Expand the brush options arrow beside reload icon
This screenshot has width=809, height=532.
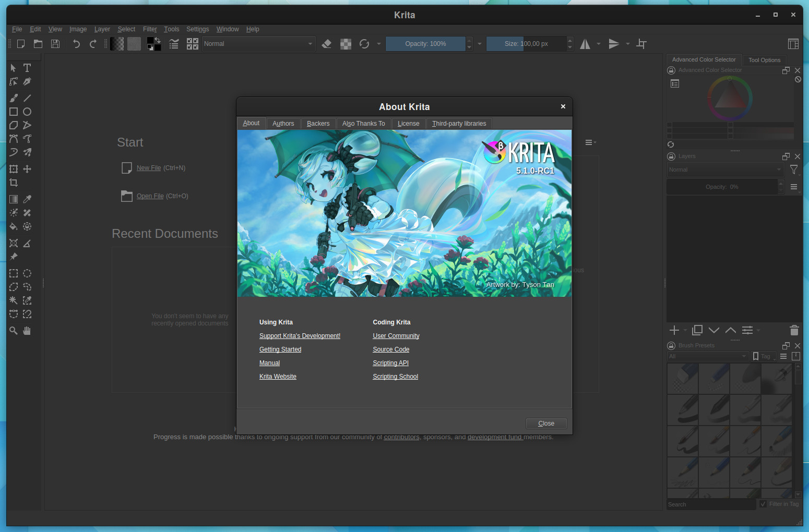pyautogui.click(x=379, y=44)
